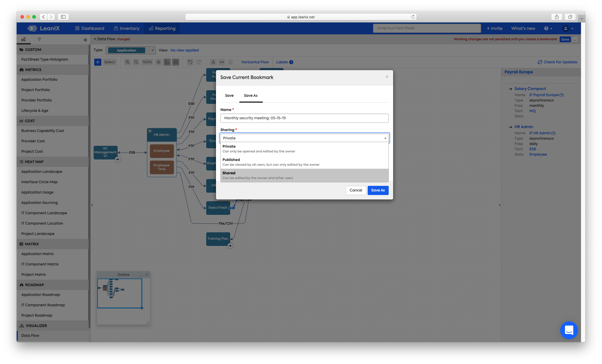This screenshot has width=602, height=364.
Task: Minimize the Outline mini panel
Action: click(141, 275)
